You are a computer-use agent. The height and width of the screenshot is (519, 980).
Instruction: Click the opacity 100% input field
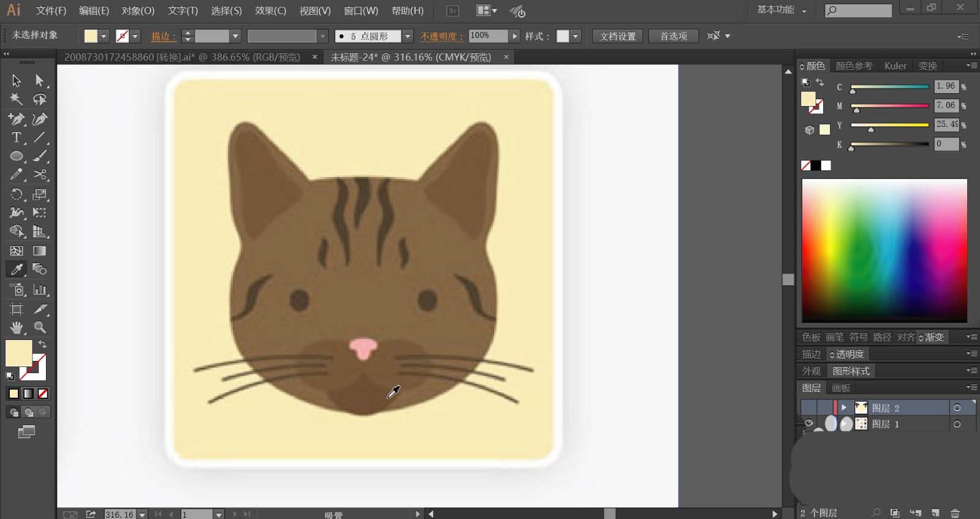[488, 36]
